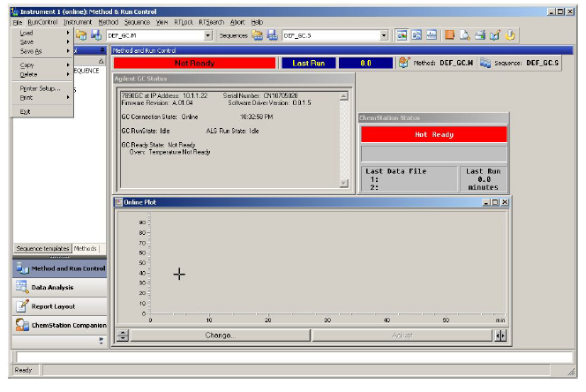Click the Oven: Temperature Not Ready text
586x392 pixels.
(x=170, y=152)
